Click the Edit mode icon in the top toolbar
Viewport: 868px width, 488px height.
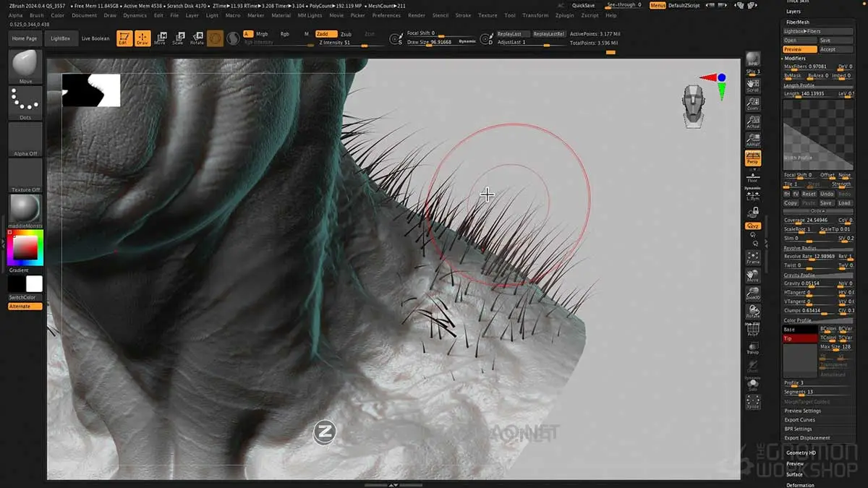click(x=124, y=37)
